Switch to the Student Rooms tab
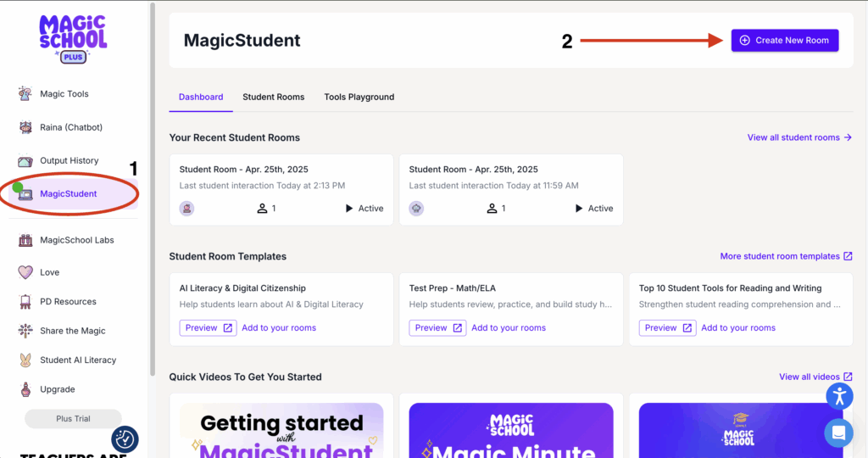The image size is (868, 458). pyautogui.click(x=274, y=97)
